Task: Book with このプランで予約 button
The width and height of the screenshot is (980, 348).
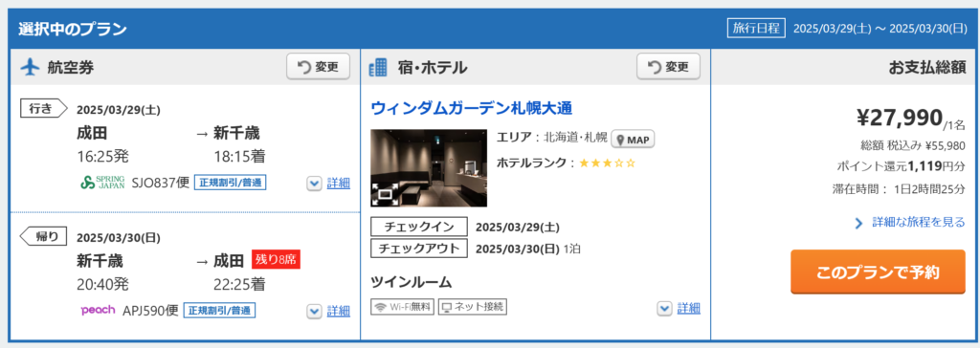Action: point(878,272)
